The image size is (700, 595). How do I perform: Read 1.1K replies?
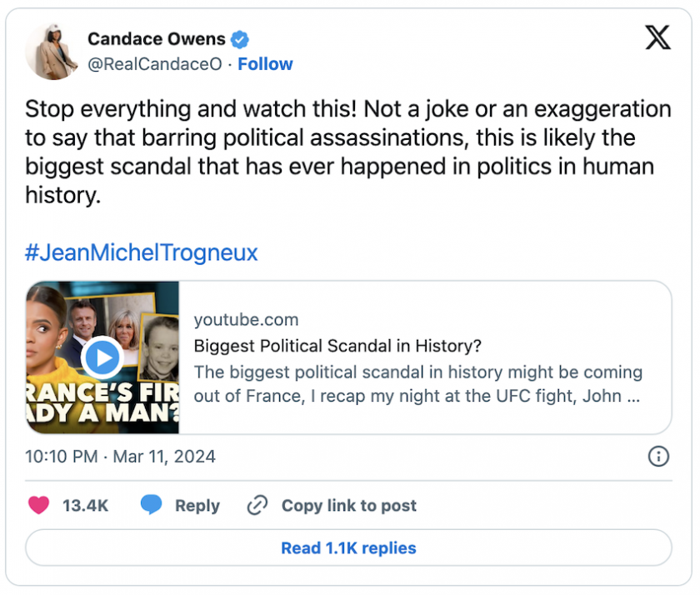tap(348, 547)
